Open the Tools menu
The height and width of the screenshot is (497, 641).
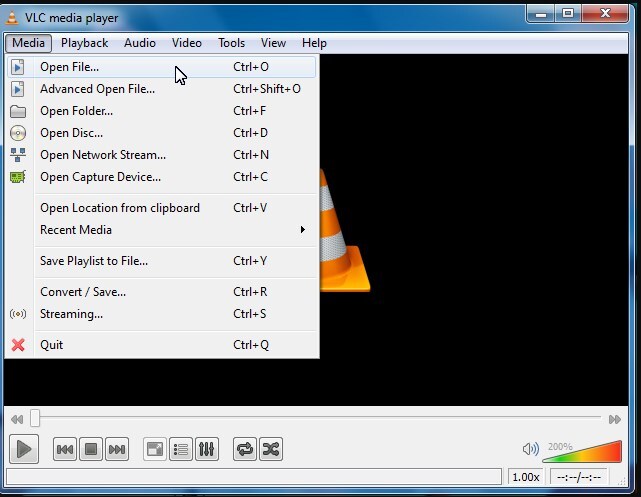[x=231, y=43]
